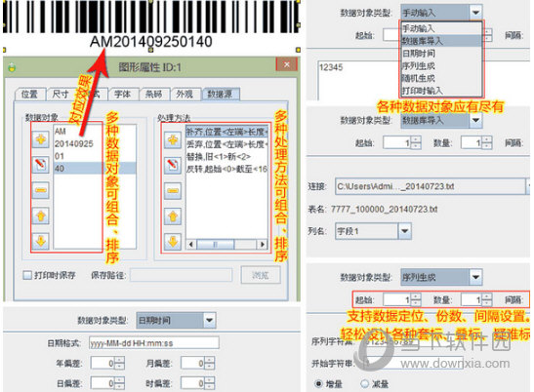Select the 增量 radio button
Viewport: 534px width, 392px height.
point(318,384)
